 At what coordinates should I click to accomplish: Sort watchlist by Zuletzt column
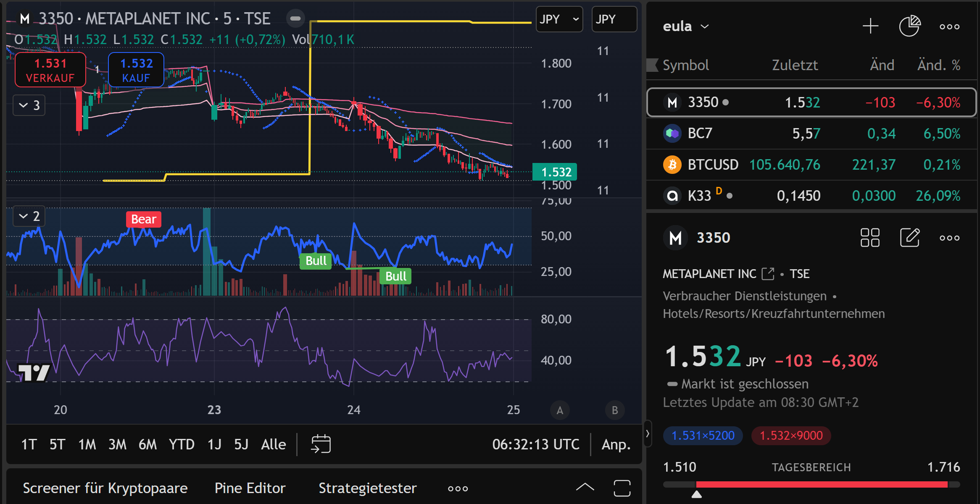[795, 65]
